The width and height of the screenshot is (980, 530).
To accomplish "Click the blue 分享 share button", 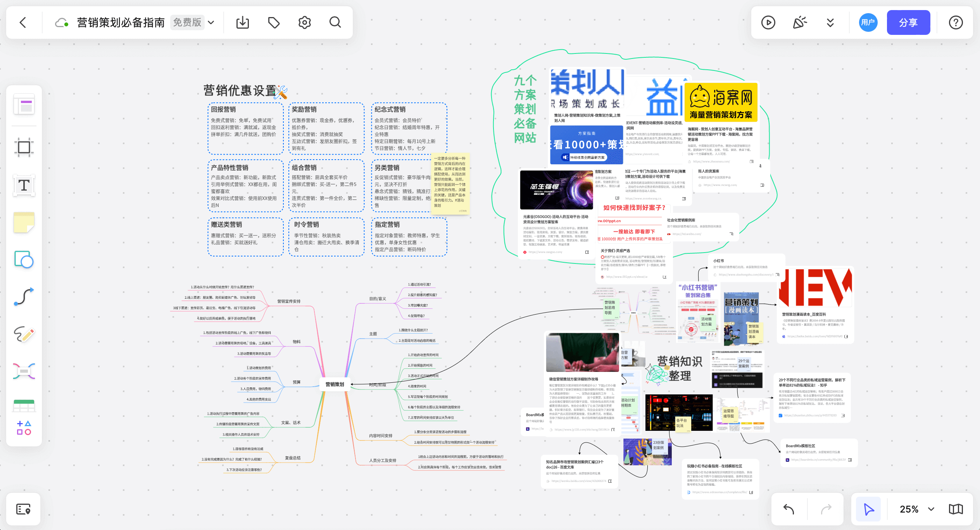I will 908,22.
